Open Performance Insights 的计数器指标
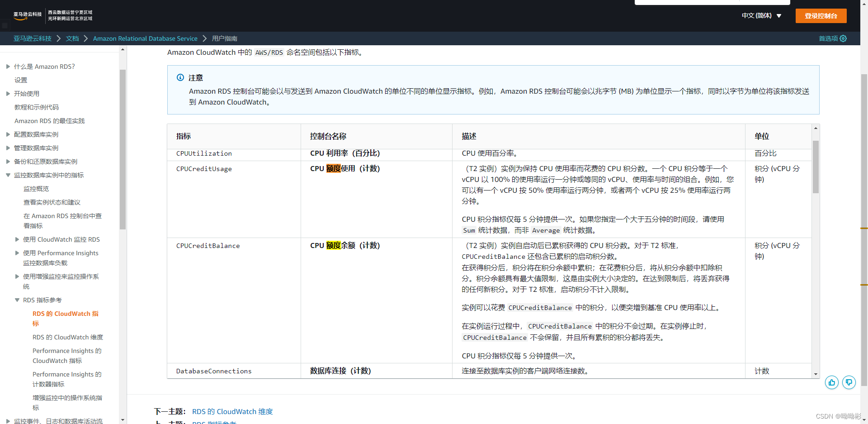The width and height of the screenshot is (868, 424). 67,379
